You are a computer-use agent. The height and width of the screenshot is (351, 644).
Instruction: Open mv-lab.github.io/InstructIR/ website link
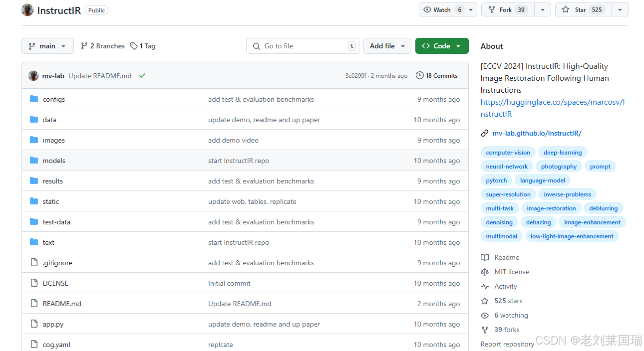click(x=537, y=133)
